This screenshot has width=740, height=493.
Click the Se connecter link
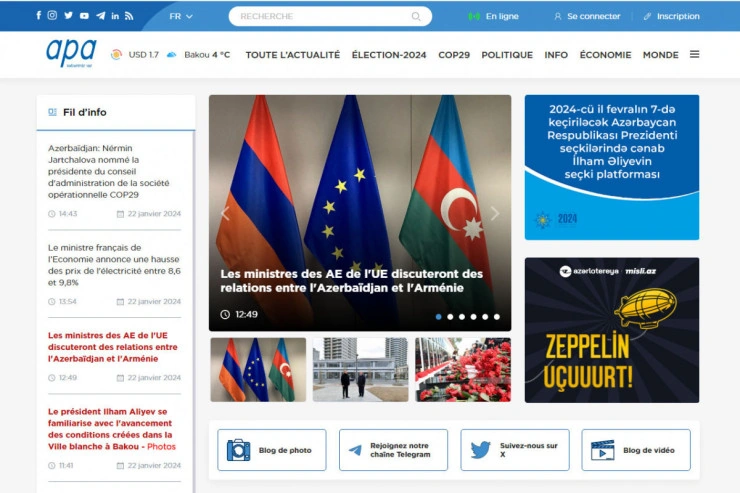[x=587, y=16]
